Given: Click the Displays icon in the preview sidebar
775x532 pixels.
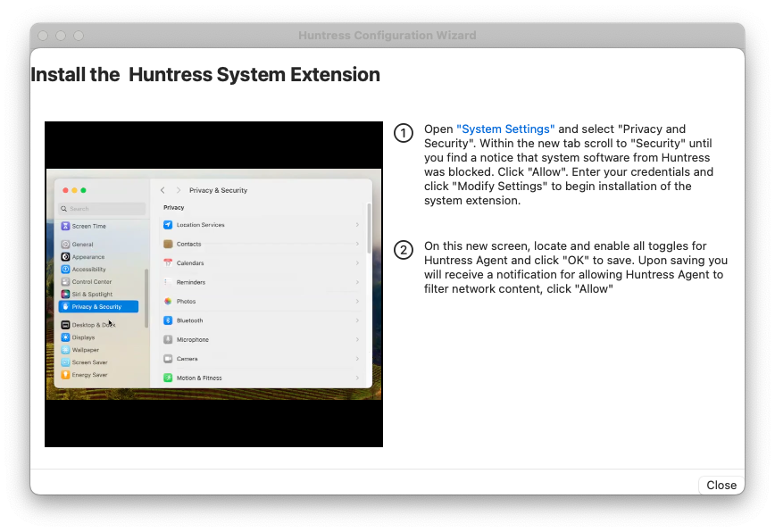Looking at the screenshot, I should [65, 337].
